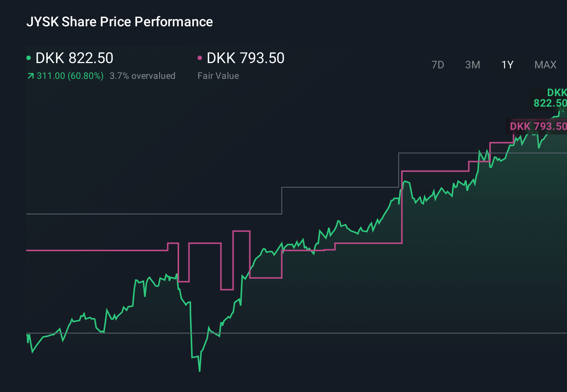The width and height of the screenshot is (567, 392).
Task: Click the 3.7% overvalued label
Action: point(143,75)
